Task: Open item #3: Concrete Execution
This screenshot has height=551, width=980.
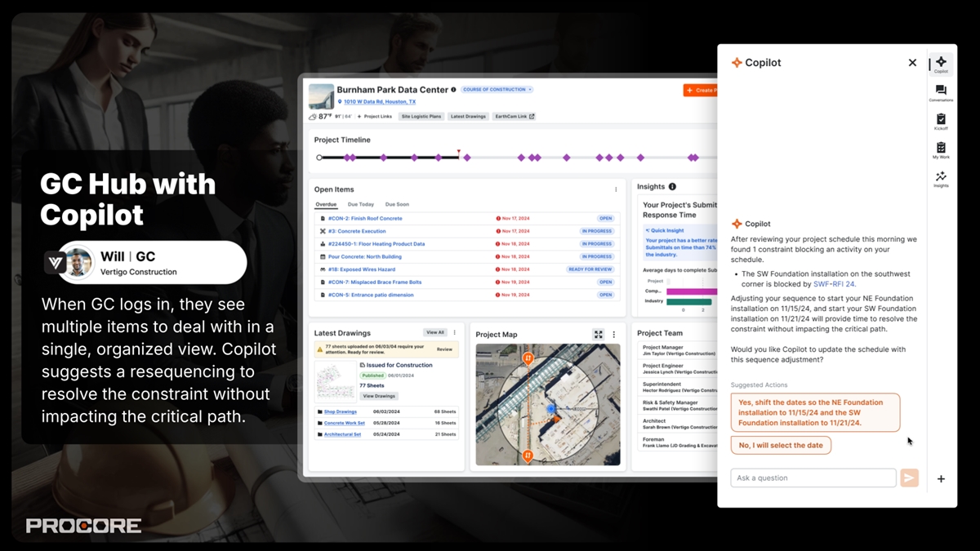Action: coord(357,231)
